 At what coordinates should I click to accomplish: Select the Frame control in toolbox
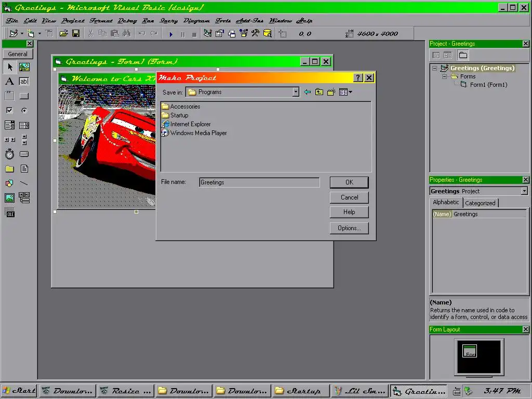tap(10, 96)
